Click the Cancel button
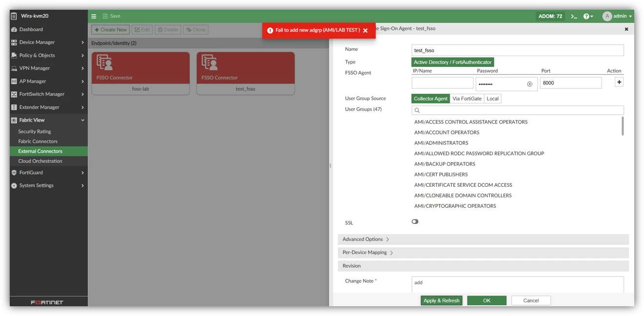 [x=531, y=300]
